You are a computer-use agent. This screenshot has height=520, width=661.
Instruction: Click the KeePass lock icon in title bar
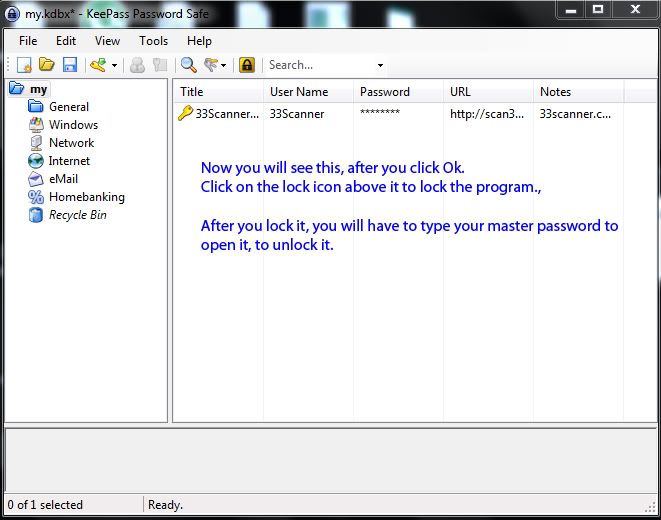click(x=12, y=14)
